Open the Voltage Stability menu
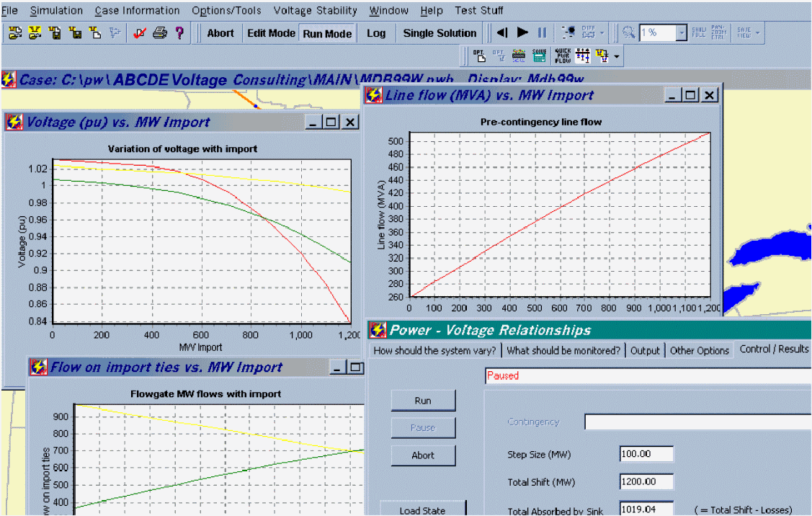 click(x=315, y=10)
